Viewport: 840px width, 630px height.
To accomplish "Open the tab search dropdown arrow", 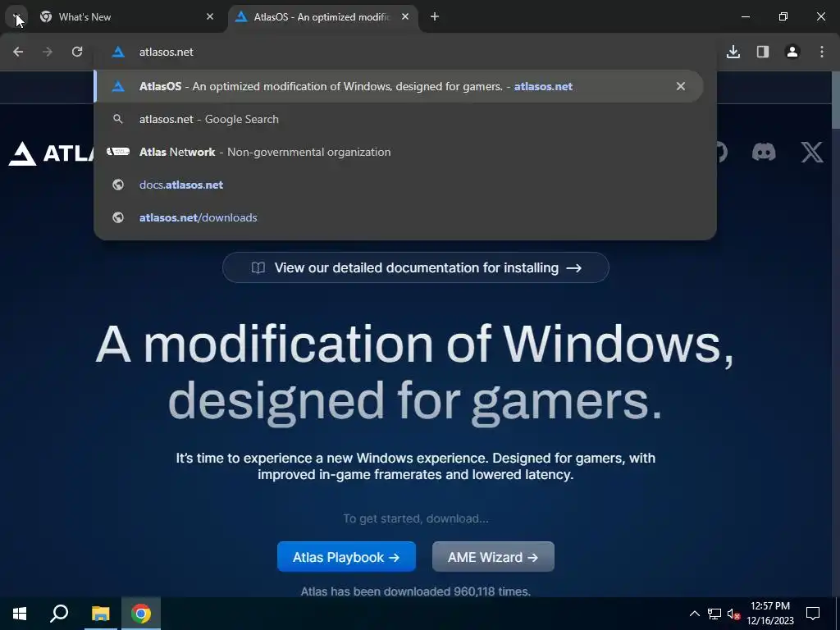I will [16, 16].
